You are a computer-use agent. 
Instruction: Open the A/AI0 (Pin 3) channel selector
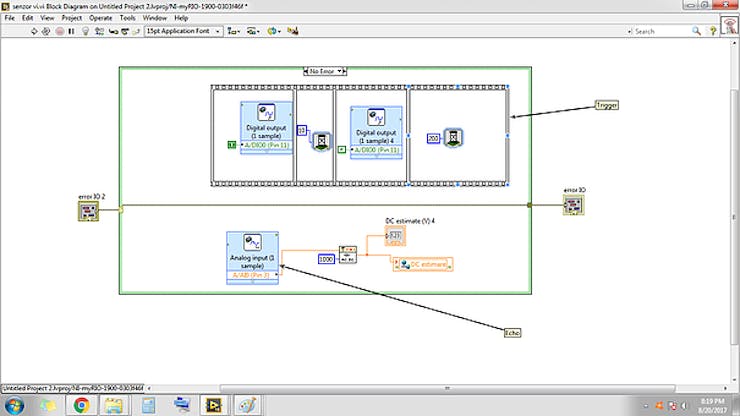[x=252, y=275]
